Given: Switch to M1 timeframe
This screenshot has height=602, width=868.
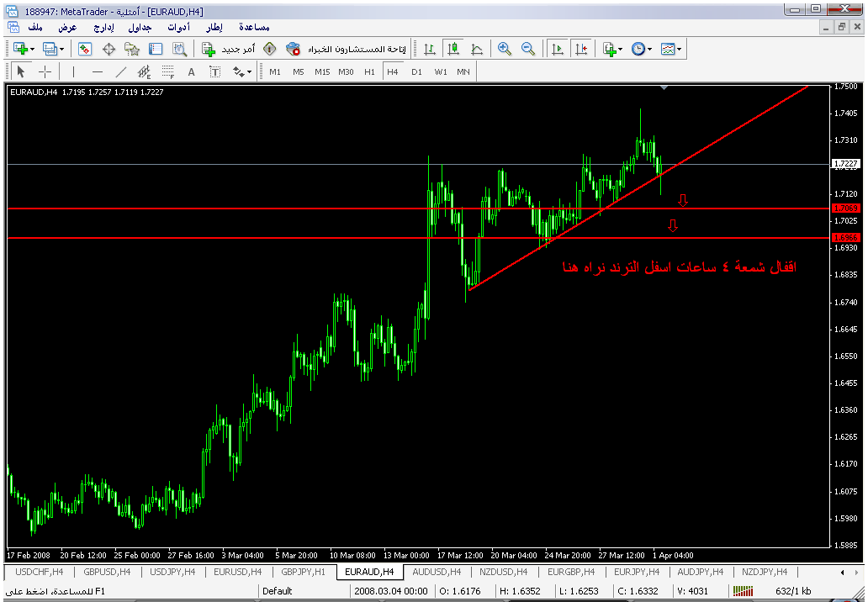Looking at the screenshot, I should pos(274,71).
